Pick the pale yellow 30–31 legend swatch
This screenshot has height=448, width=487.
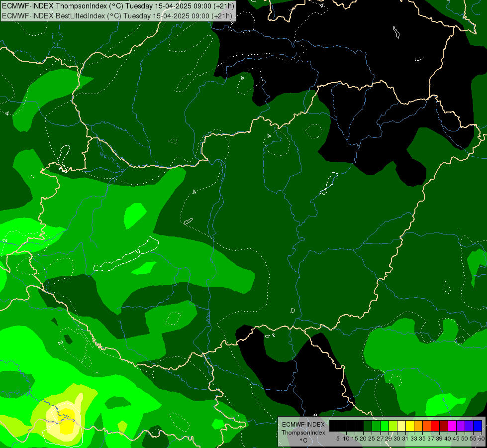(x=401, y=426)
